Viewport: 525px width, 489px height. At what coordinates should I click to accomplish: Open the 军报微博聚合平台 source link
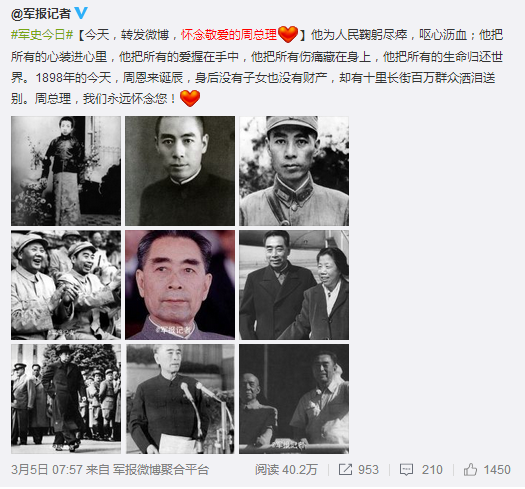(161, 470)
